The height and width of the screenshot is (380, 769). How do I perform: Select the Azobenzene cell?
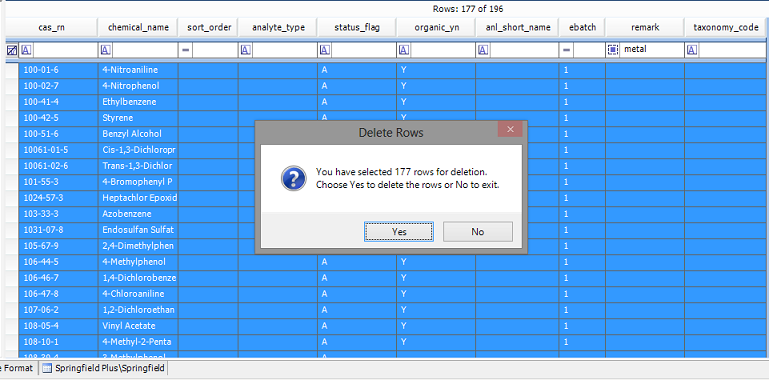(x=138, y=214)
